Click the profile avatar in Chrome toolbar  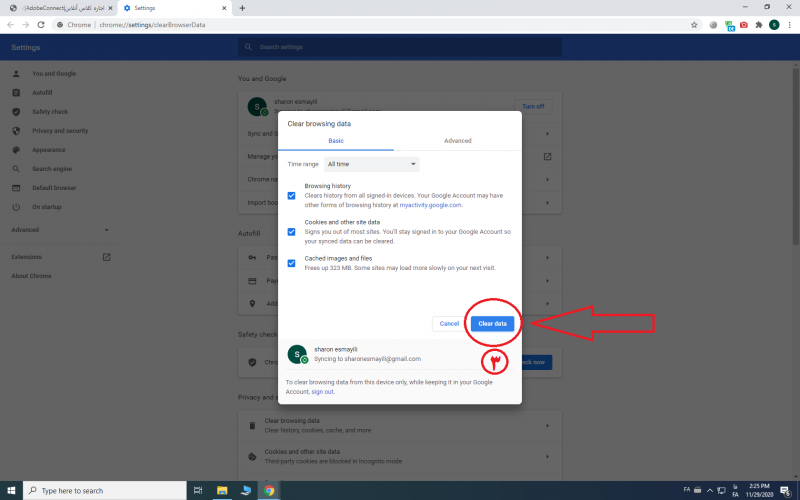point(774,24)
